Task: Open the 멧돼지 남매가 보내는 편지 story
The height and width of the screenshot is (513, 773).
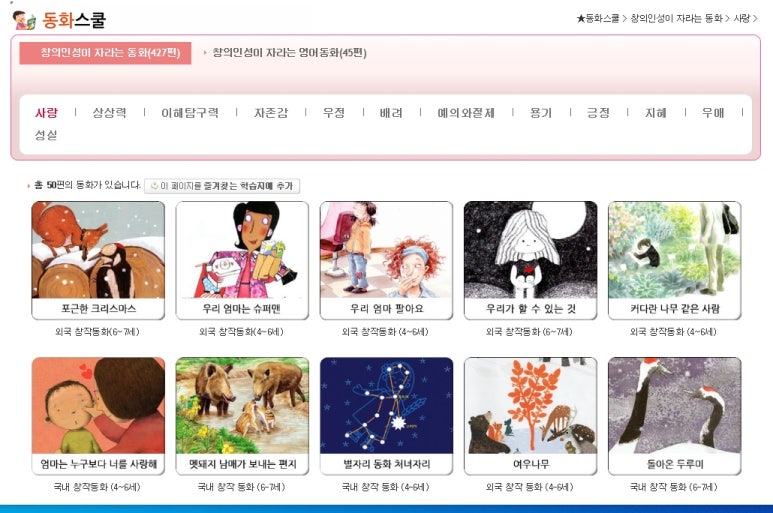Action: click(242, 406)
